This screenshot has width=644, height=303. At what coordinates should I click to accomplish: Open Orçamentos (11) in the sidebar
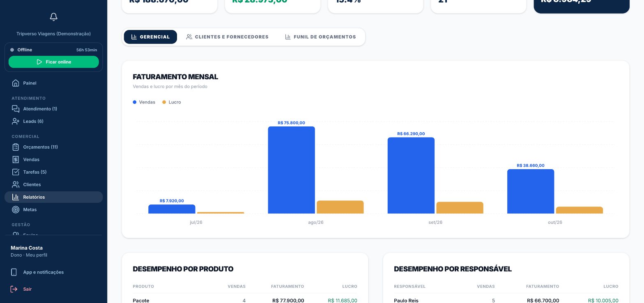pos(54,147)
